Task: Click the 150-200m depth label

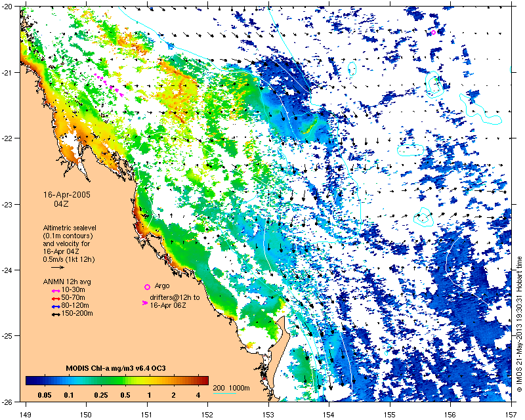Action: pos(77,314)
